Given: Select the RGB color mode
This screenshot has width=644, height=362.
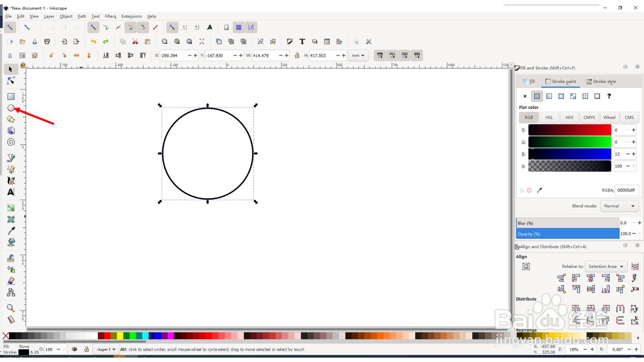Looking at the screenshot, I should pos(529,117).
